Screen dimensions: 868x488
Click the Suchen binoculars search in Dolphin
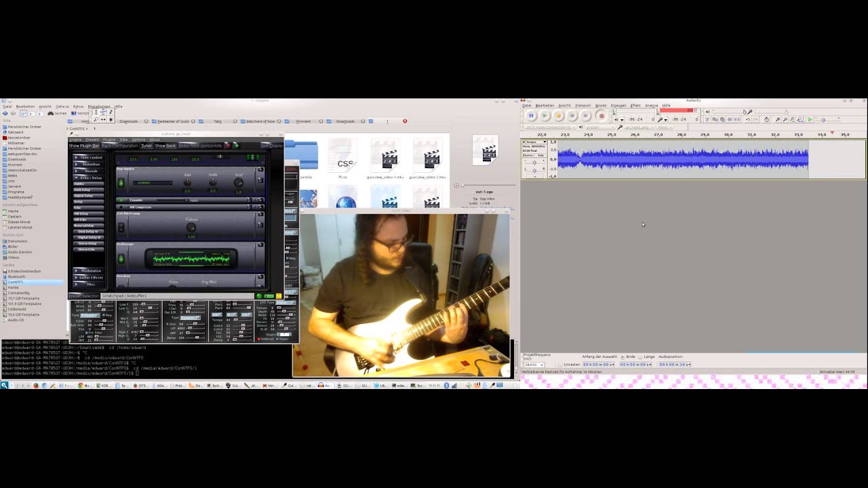(57, 113)
